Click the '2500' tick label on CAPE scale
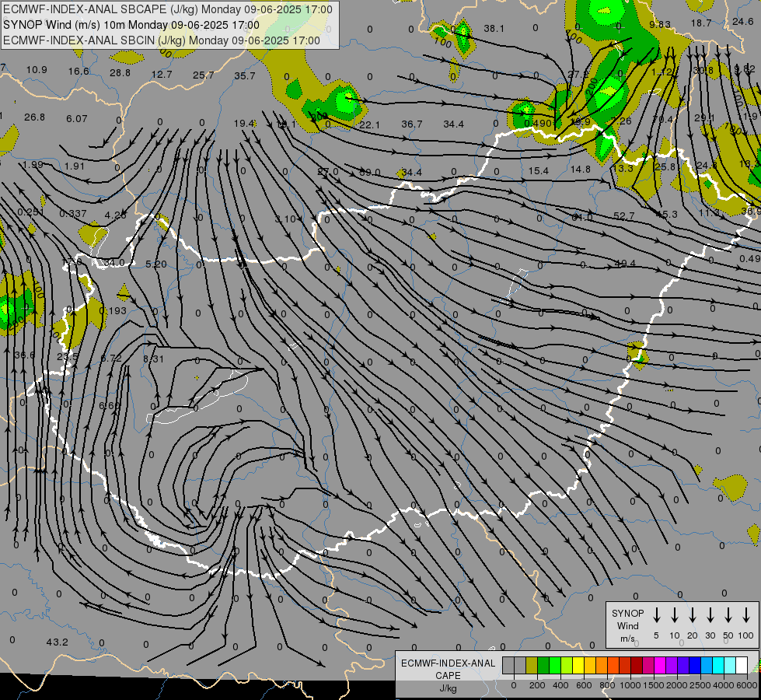761x700 pixels. (x=700, y=685)
